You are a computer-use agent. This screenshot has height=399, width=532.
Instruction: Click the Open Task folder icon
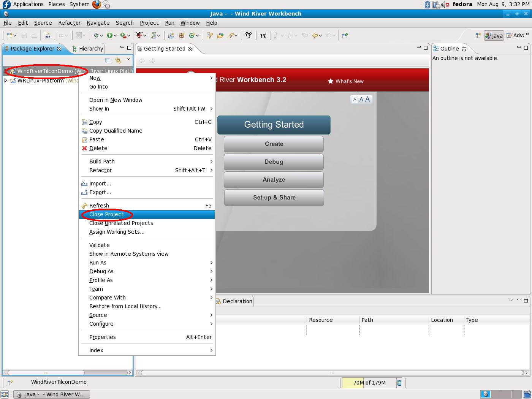pos(220,35)
